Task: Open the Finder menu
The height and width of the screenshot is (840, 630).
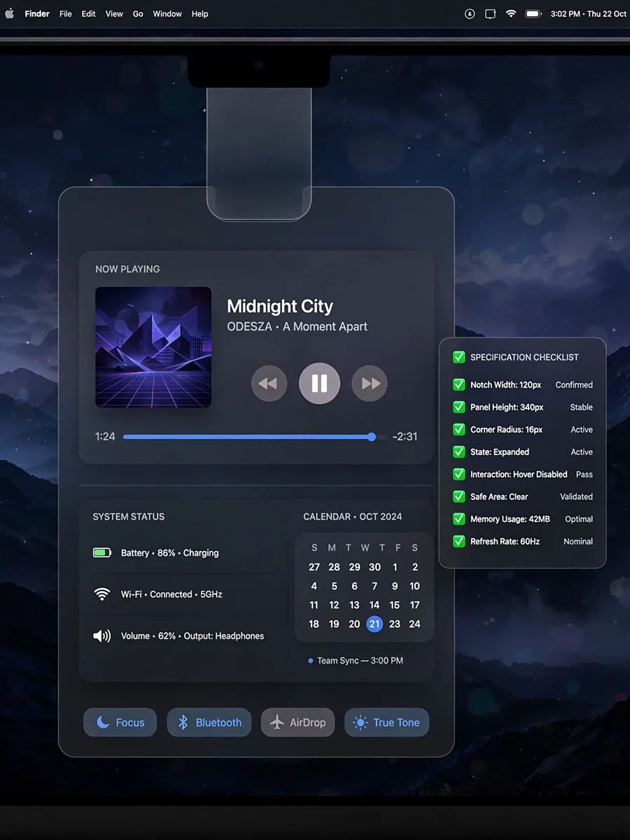Action: pos(37,14)
